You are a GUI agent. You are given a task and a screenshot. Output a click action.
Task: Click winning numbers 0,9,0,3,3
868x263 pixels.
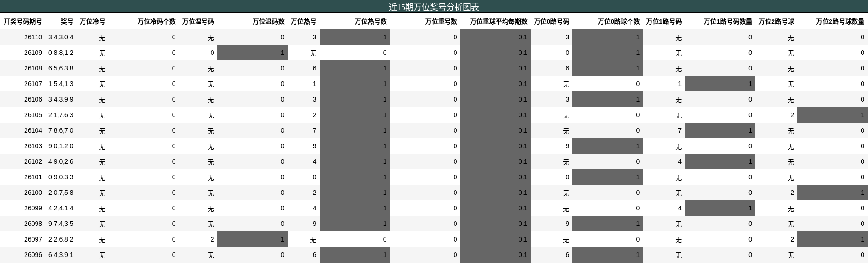click(61, 177)
